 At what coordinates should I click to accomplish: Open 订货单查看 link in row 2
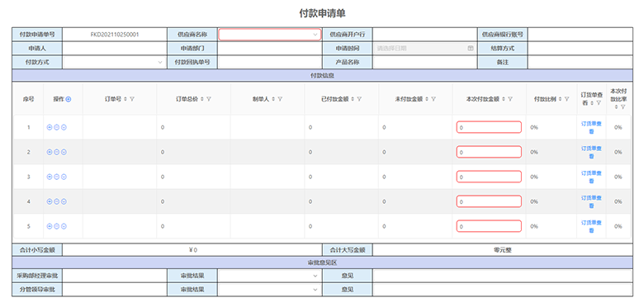(591, 153)
